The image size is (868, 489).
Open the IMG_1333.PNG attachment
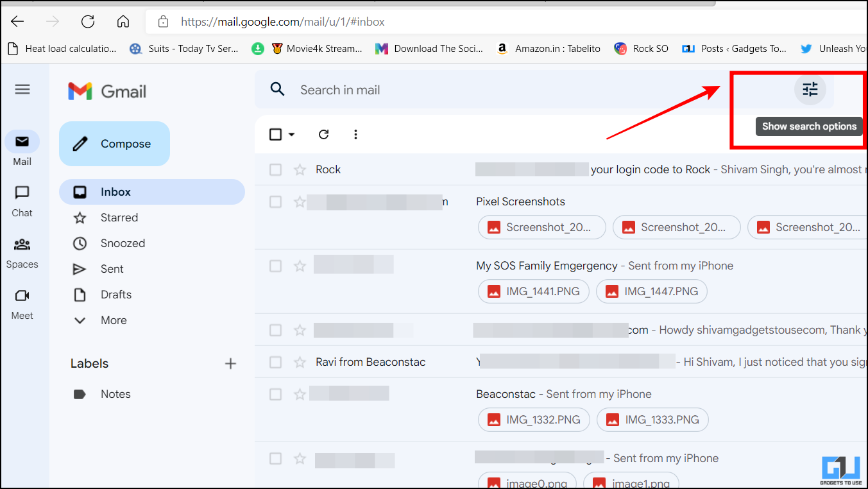pyautogui.click(x=652, y=420)
